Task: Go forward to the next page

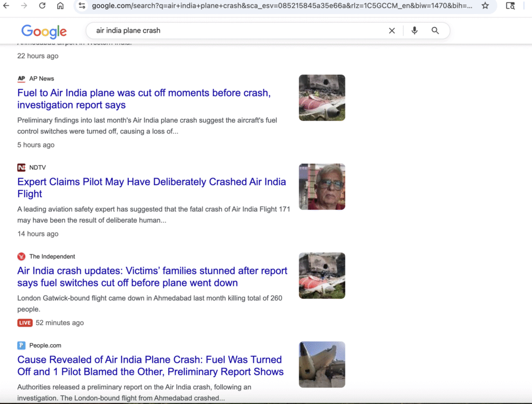Action: point(24,5)
